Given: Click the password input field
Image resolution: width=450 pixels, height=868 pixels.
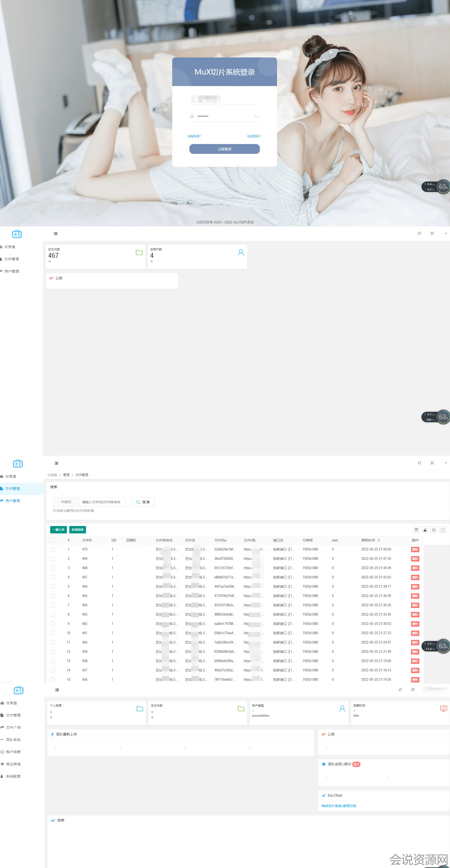Looking at the screenshot, I should click(x=224, y=116).
